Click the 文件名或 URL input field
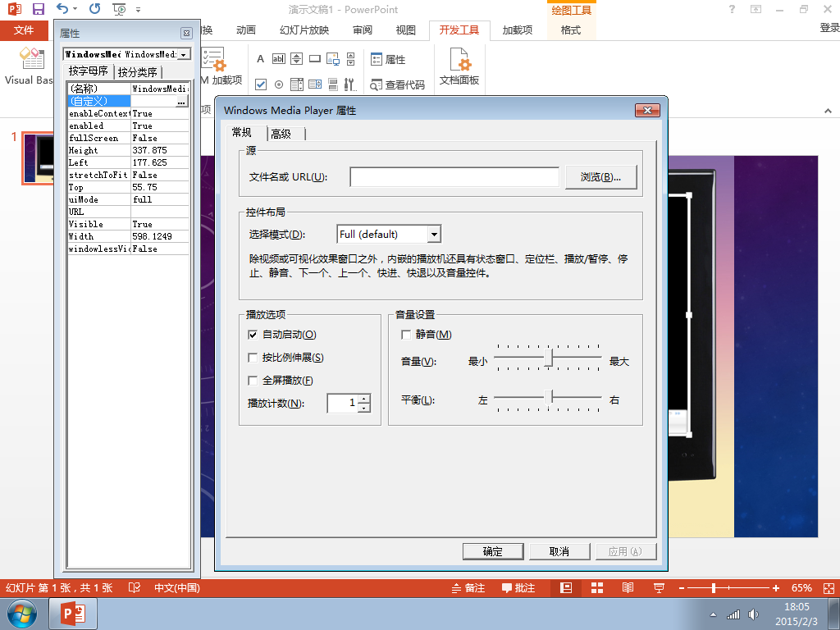The width and height of the screenshot is (840, 630). click(454, 177)
